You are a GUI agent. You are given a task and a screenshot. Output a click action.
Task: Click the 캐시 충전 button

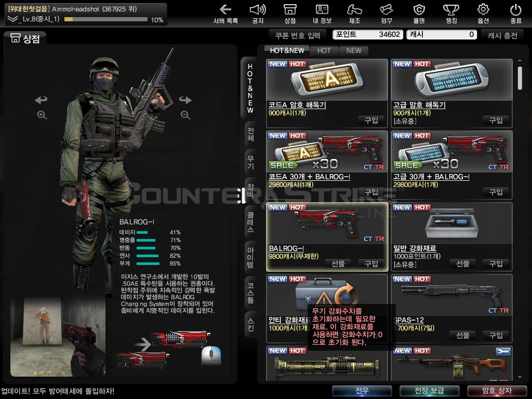(x=502, y=35)
